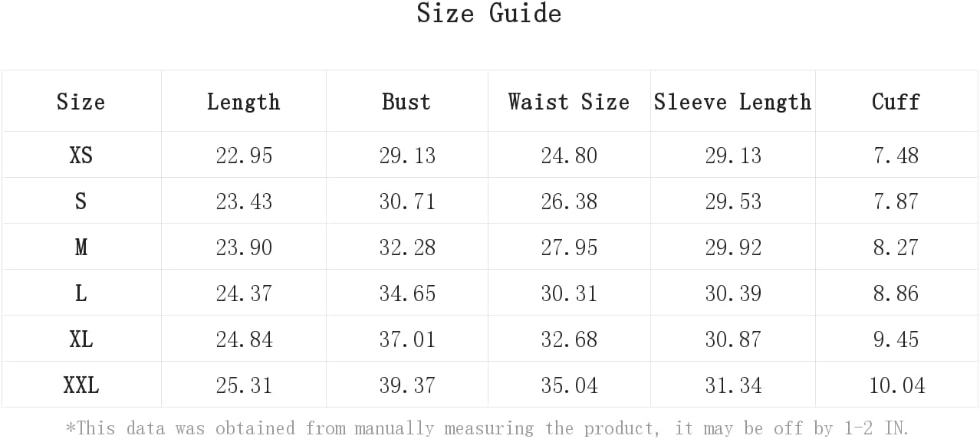Select the Length column header
Viewport: 980px width, 439px height.
(243, 101)
